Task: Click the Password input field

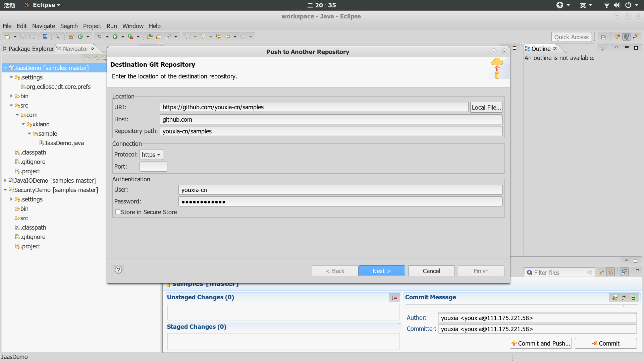Action: coord(340,202)
